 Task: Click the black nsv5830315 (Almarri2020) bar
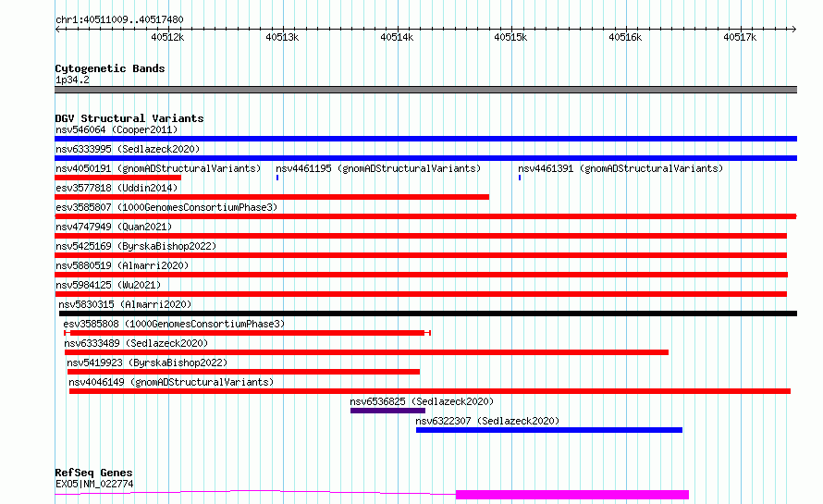(428, 313)
